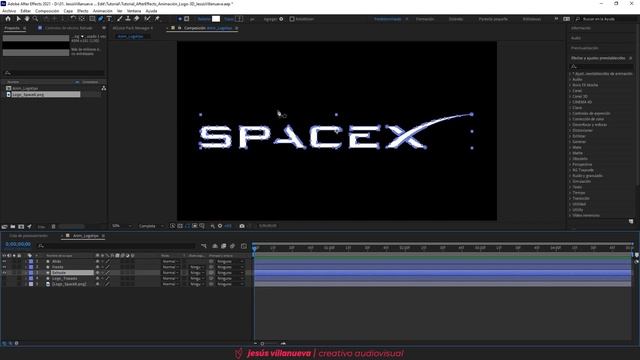Click the take snapshot camera icon
The image size is (640, 360).
click(x=242, y=226)
